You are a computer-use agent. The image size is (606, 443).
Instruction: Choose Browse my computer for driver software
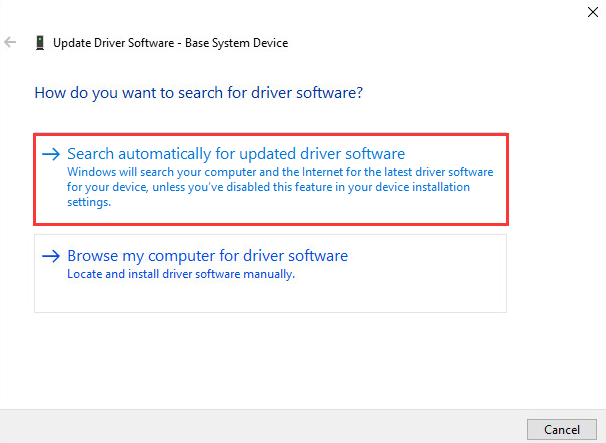tap(207, 256)
